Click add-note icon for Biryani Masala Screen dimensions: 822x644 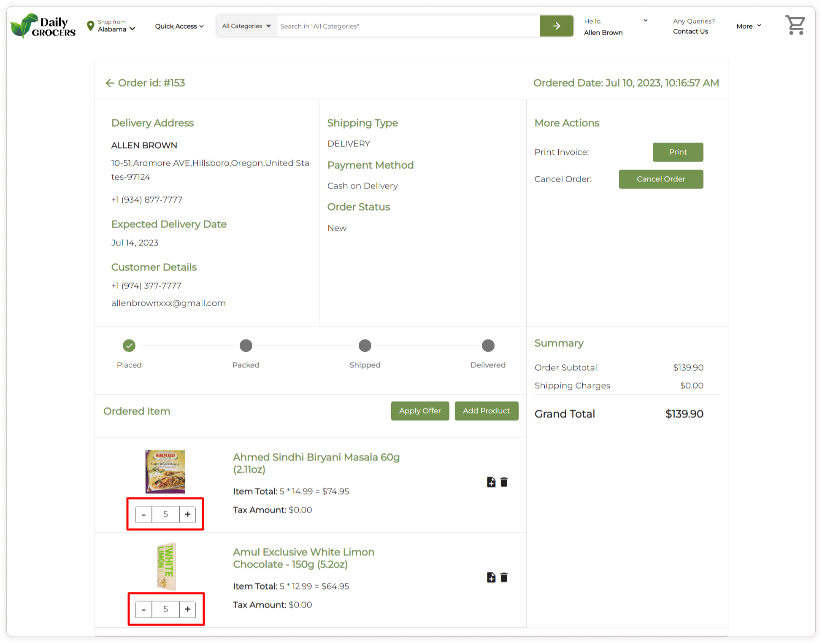(x=491, y=482)
